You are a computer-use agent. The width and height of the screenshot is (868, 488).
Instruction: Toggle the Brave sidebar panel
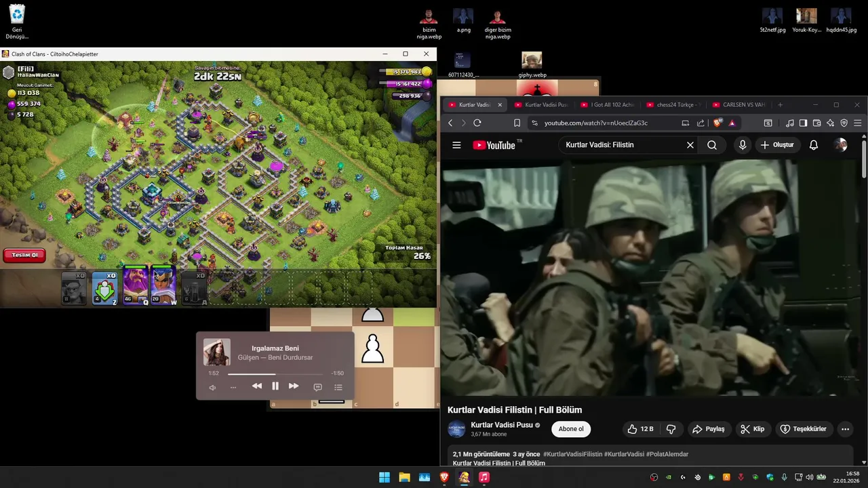tap(803, 123)
